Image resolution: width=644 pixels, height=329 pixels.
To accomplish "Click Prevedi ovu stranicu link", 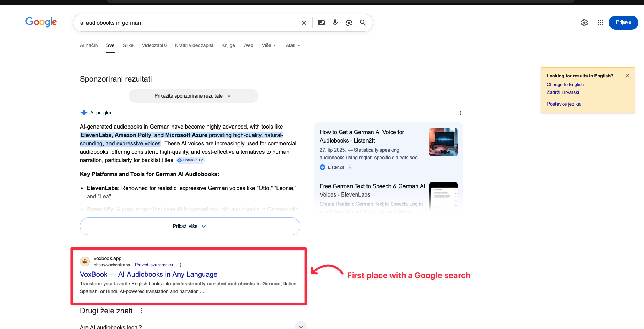I will point(154,265).
